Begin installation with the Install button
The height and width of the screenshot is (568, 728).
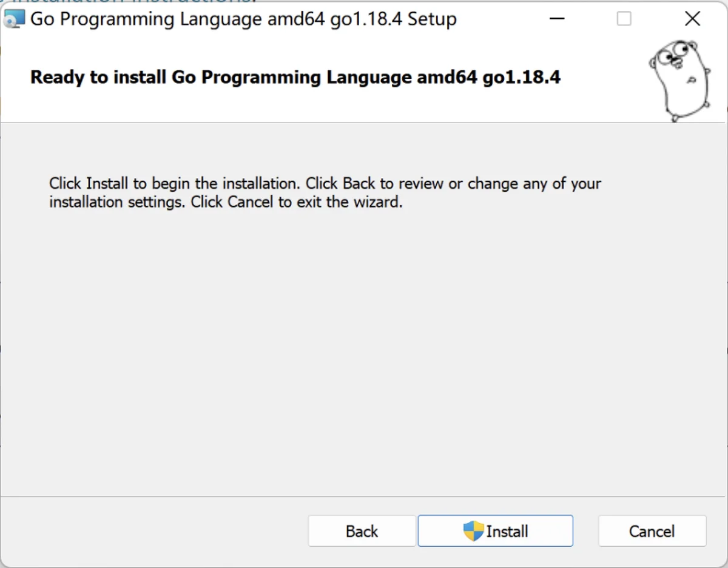click(496, 531)
